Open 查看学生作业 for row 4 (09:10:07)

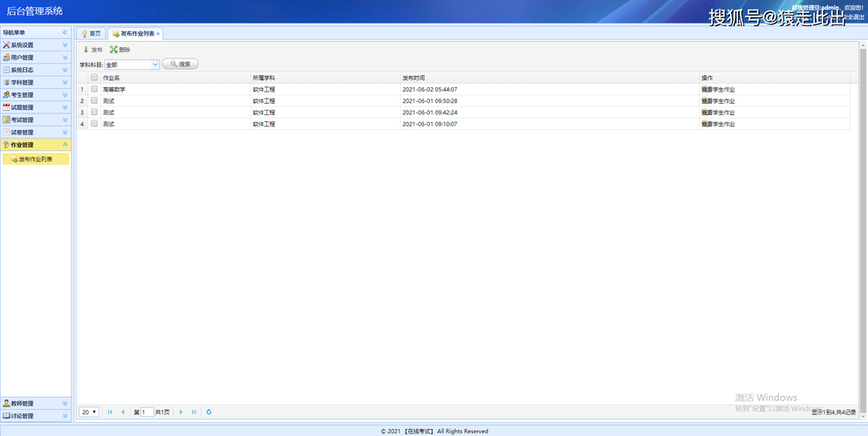click(x=718, y=124)
